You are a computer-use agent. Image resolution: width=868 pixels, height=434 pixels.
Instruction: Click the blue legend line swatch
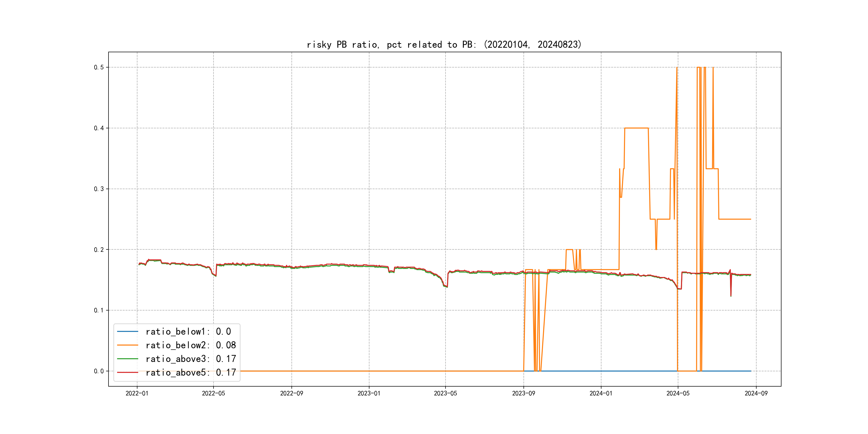pos(127,332)
